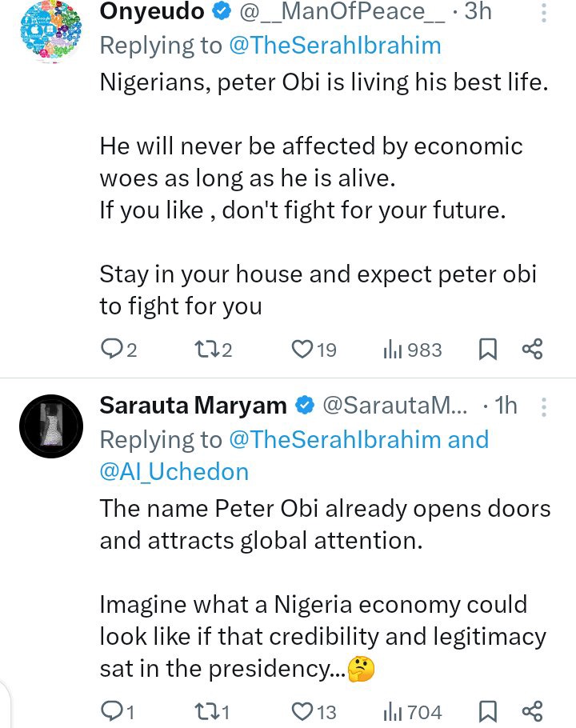This screenshot has width=576, height=728.
Task: Bookmark Sarauta Maryam's tweet
Action: click(x=488, y=710)
